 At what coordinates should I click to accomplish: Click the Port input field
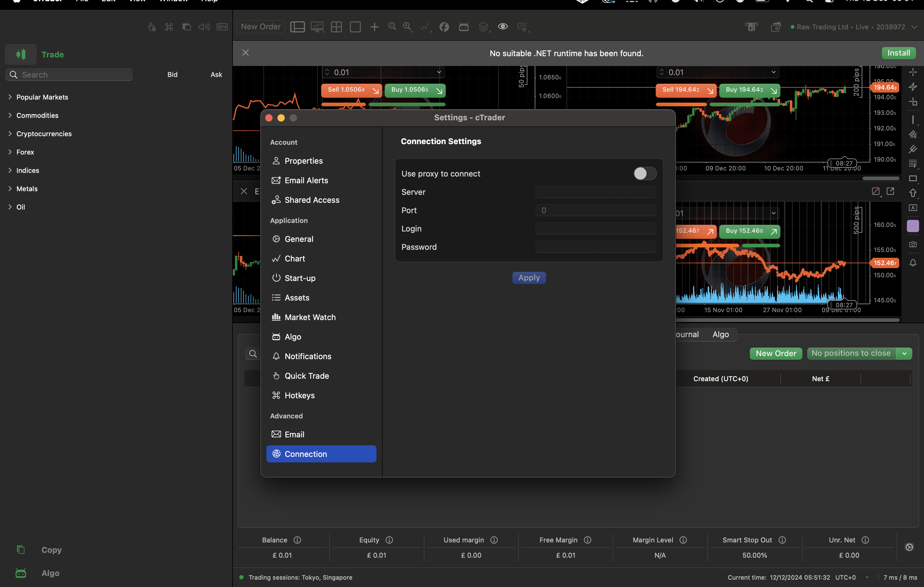(596, 210)
